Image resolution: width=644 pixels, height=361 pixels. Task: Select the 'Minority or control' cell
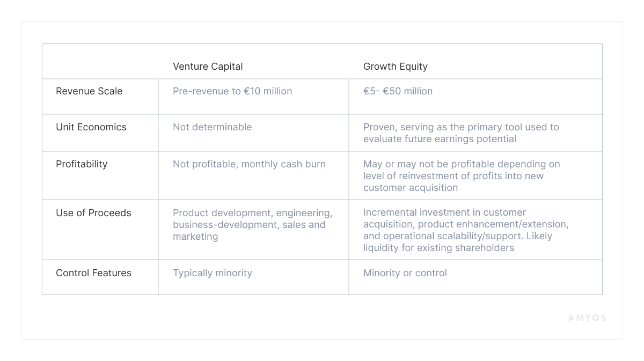(x=405, y=273)
